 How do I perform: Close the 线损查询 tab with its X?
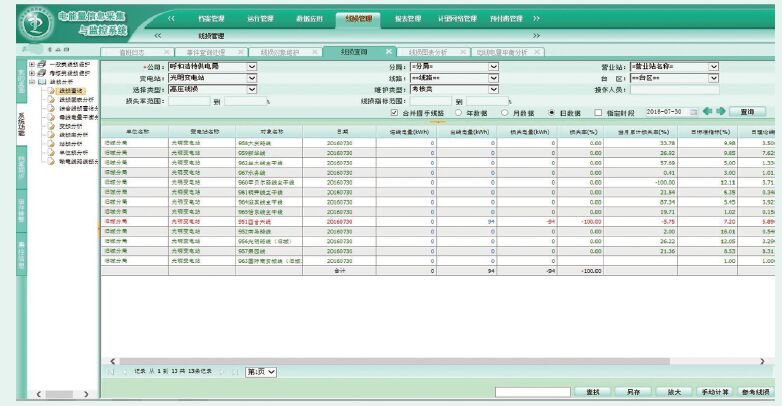[390, 51]
